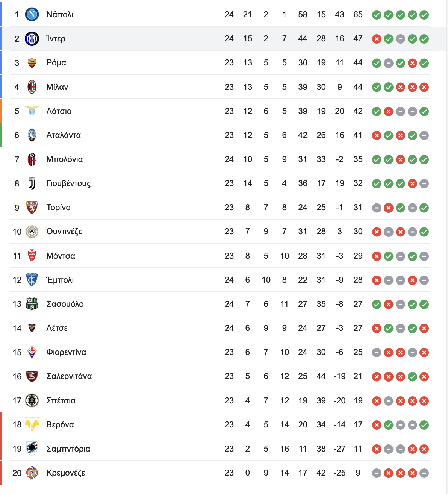Viewport: 448px width, 494px height.
Task: Open the Αταλάντα team name
Action: [64, 135]
